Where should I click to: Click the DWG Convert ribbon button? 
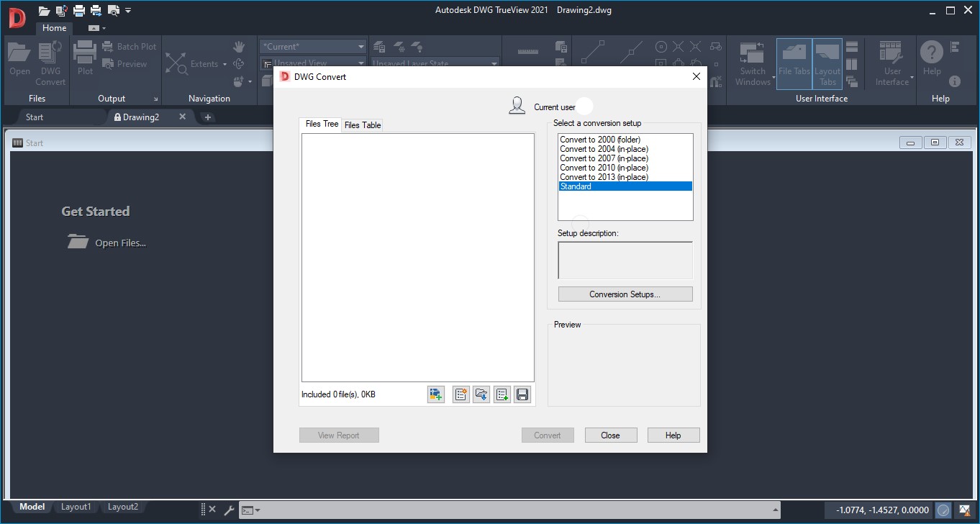pos(50,63)
